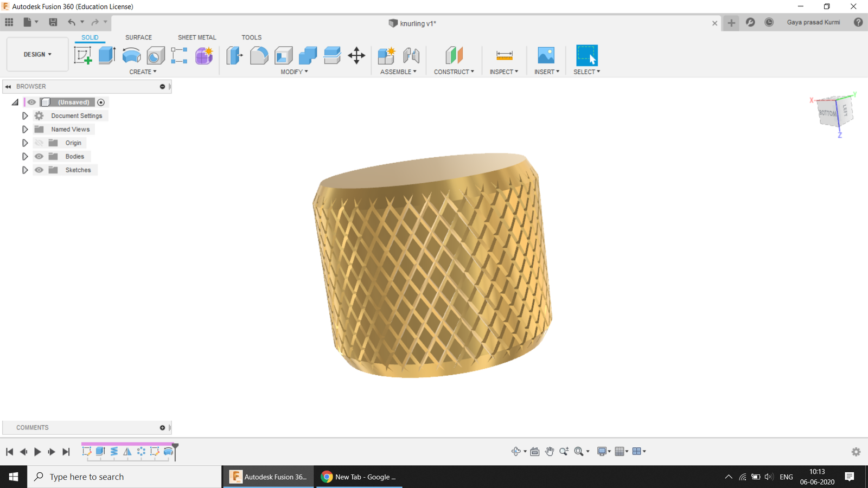The width and height of the screenshot is (868, 488).
Task: Click the Insert image icon
Action: point(546,55)
